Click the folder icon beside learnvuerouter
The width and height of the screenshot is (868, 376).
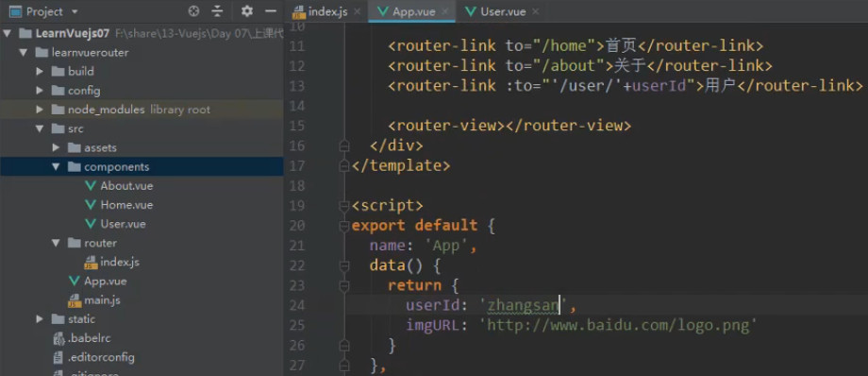pos(42,53)
